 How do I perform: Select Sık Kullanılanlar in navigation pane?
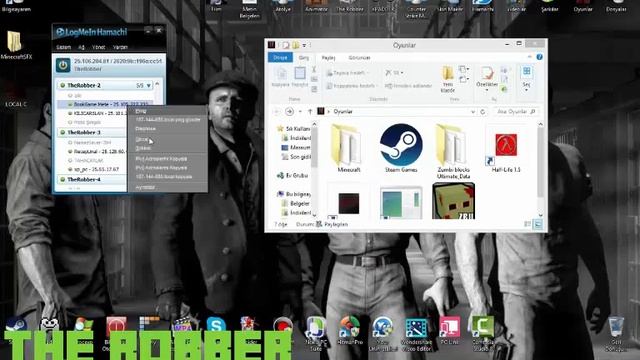tap(293, 129)
